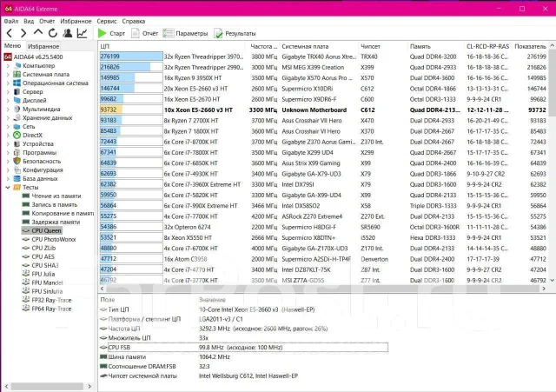Expand the Системная плата tree node
Screen dimensions: 556x392
(8, 75)
